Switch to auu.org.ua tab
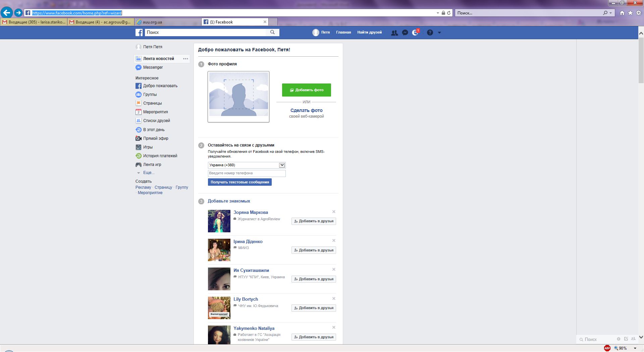The height and width of the screenshot is (352, 644). tap(168, 22)
